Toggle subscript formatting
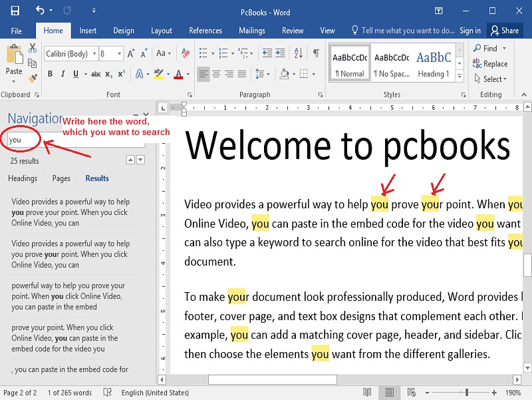 tap(108, 74)
